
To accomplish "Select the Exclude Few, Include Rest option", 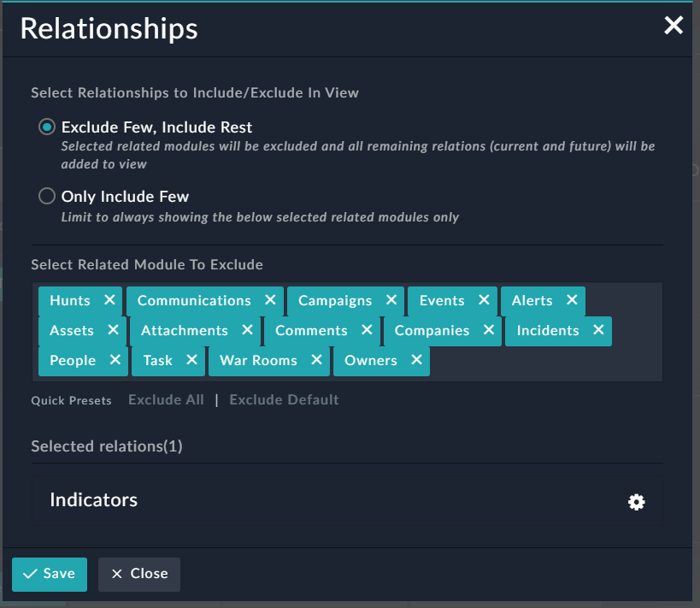I will point(47,126).
